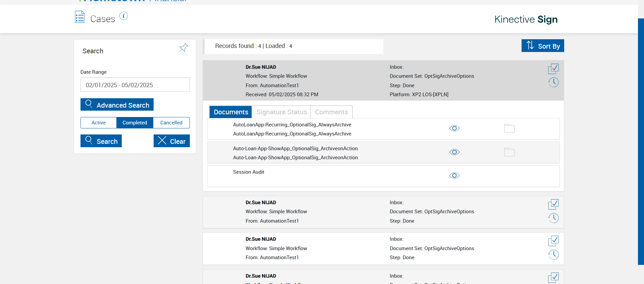The height and width of the screenshot is (284, 644).
Task: View Session Audit with eye icon
Action: [454, 176]
